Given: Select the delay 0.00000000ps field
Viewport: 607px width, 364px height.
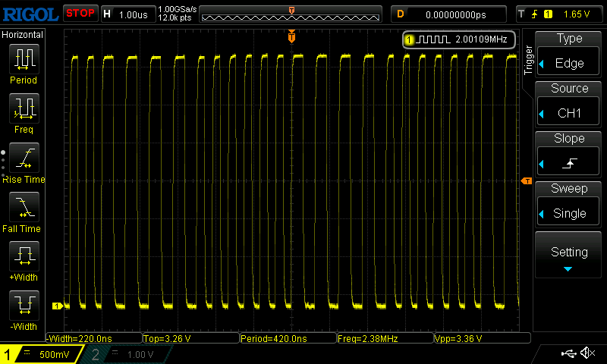Looking at the screenshot, I should (x=448, y=14).
